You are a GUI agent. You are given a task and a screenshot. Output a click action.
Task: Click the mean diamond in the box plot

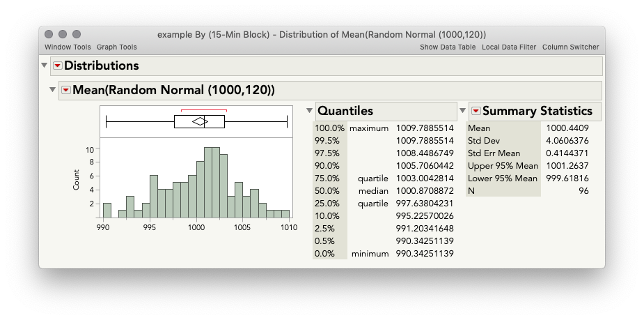tap(200, 122)
